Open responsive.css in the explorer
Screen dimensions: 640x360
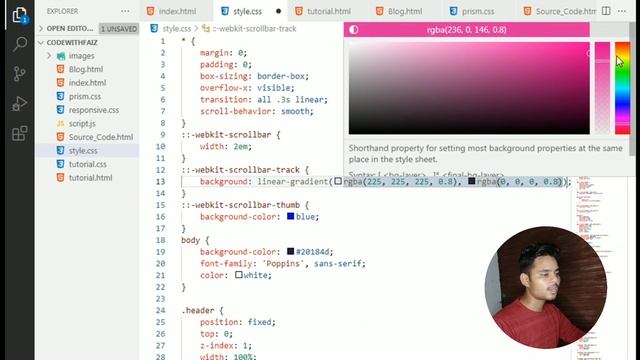[94, 110]
